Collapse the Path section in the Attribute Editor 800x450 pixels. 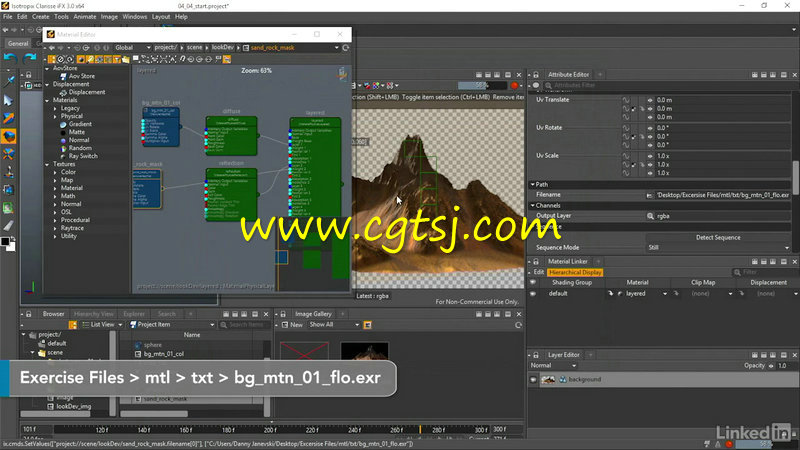pyautogui.click(x=533, y=185)
